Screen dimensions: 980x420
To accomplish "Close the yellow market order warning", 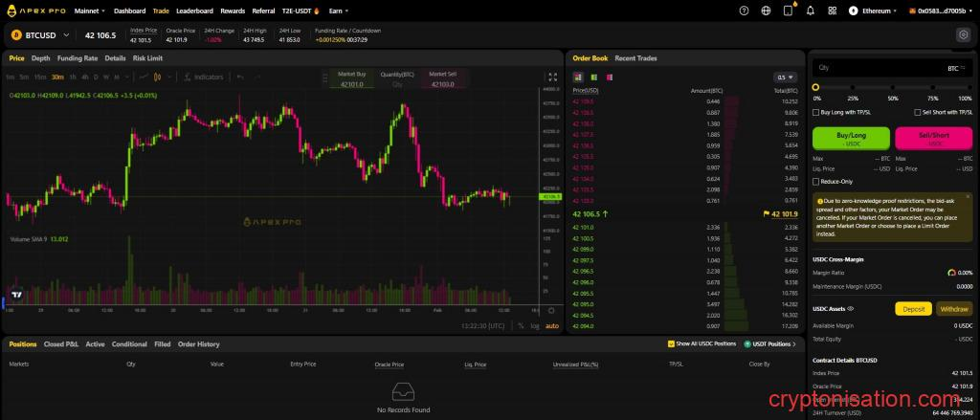I will coord(968,196).
